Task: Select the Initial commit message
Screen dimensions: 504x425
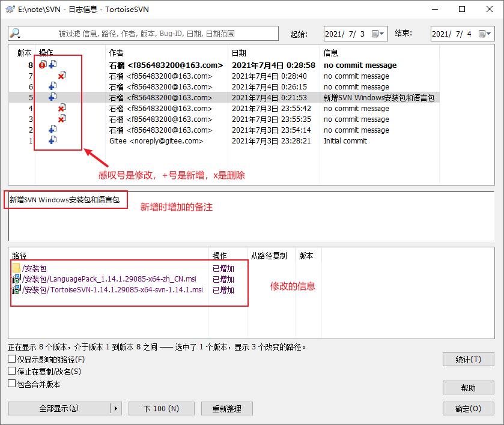Action: pos(345,140)
